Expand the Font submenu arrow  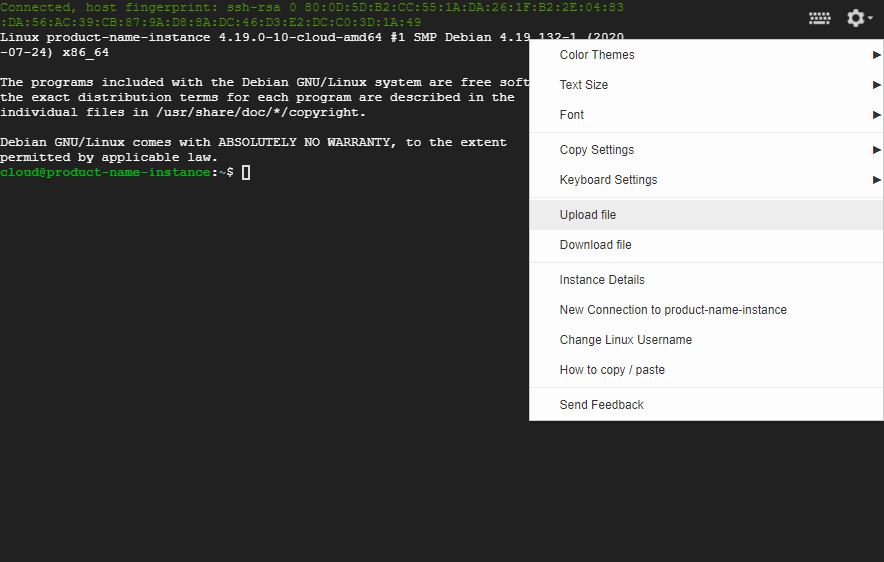pyautogui.click(x=876, y=115)
